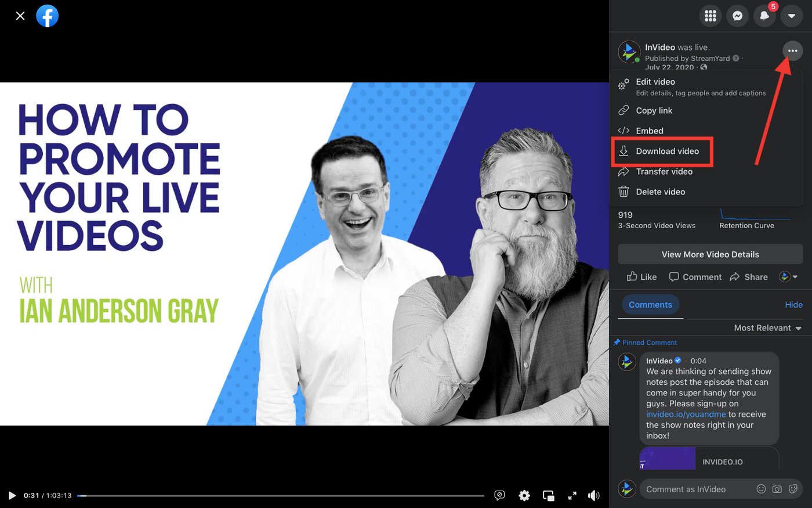The image size is (812, 508).
Task: Expand the account dropdown arrow
Action: pyautogui.click(x=792, y=16)
